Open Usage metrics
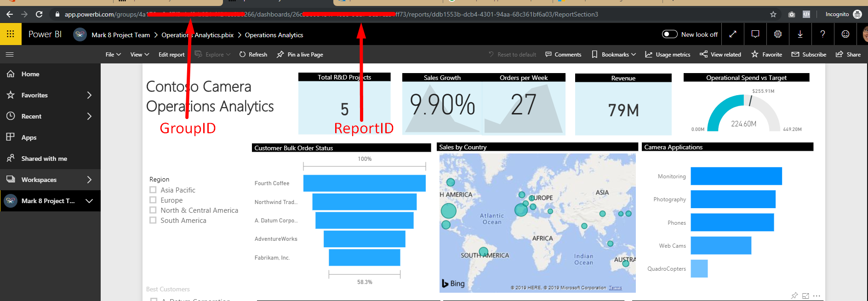This screenshot has width=868, height=301. pos(668,54)
